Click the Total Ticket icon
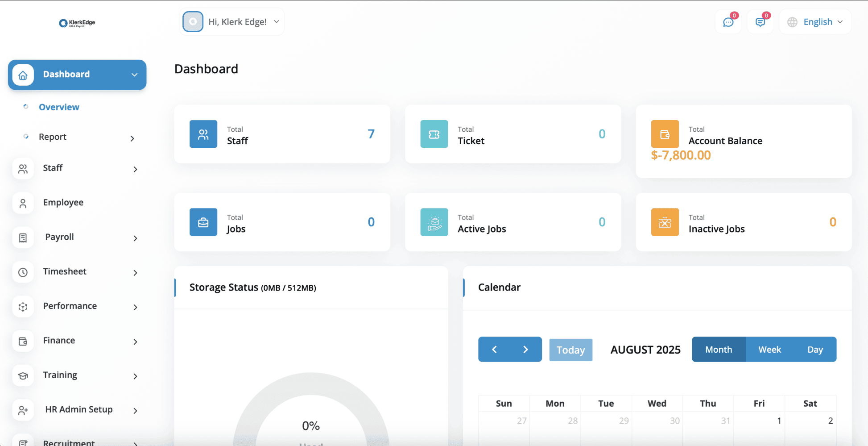The width and height of the screenshot is (868, 446). pyautogui.click(x=434, y=134)
